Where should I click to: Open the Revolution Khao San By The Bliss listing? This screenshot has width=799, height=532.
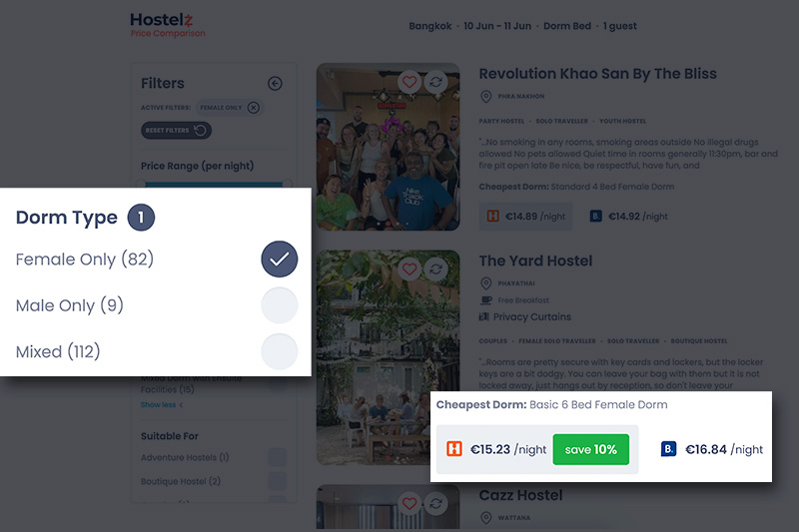pos(597,74)
